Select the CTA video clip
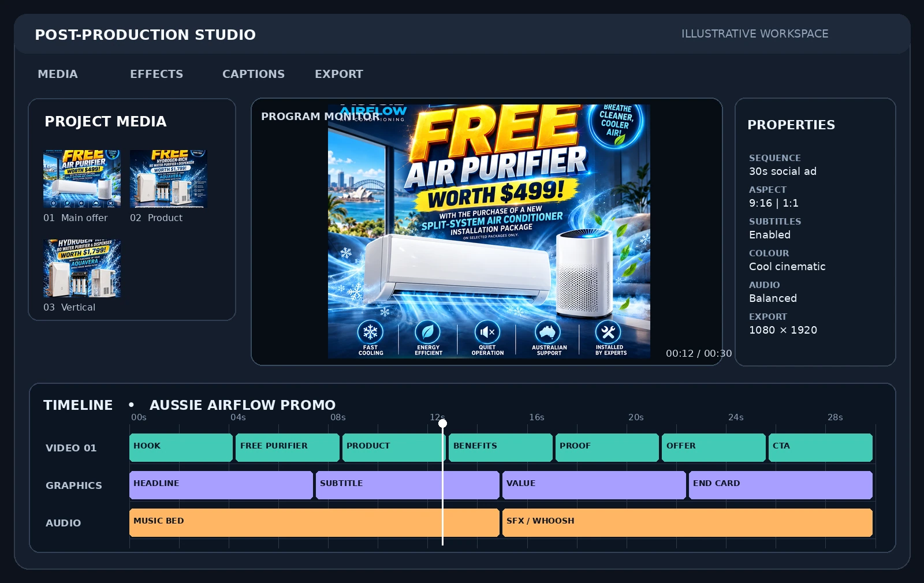This screenshot has height=583, width=924. pos(821,447)
